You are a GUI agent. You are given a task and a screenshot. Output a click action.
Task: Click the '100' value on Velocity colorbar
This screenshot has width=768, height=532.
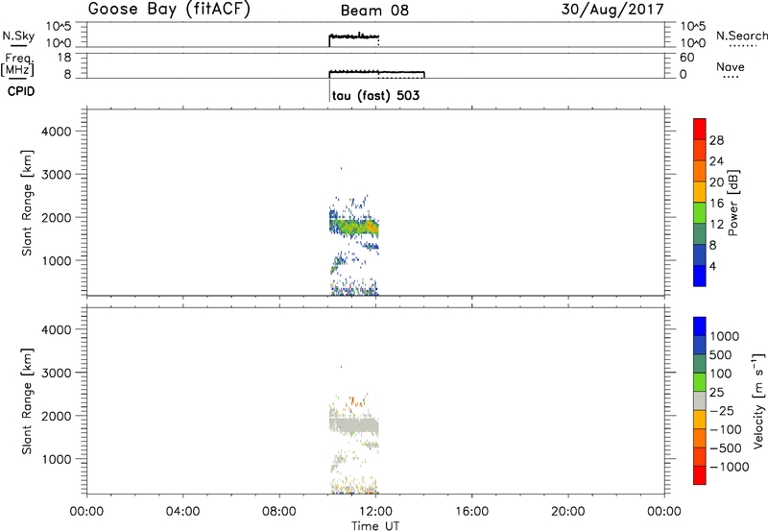(x=721, y=374)
